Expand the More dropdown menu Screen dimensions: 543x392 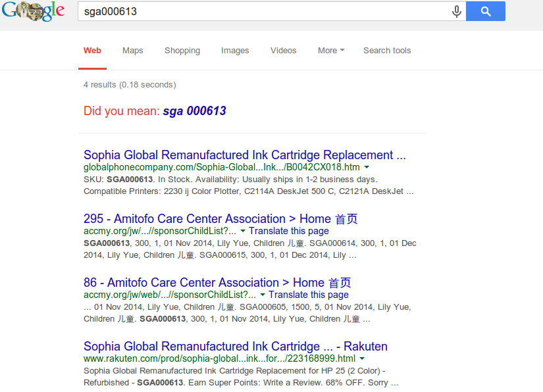[x=331, y=51]
